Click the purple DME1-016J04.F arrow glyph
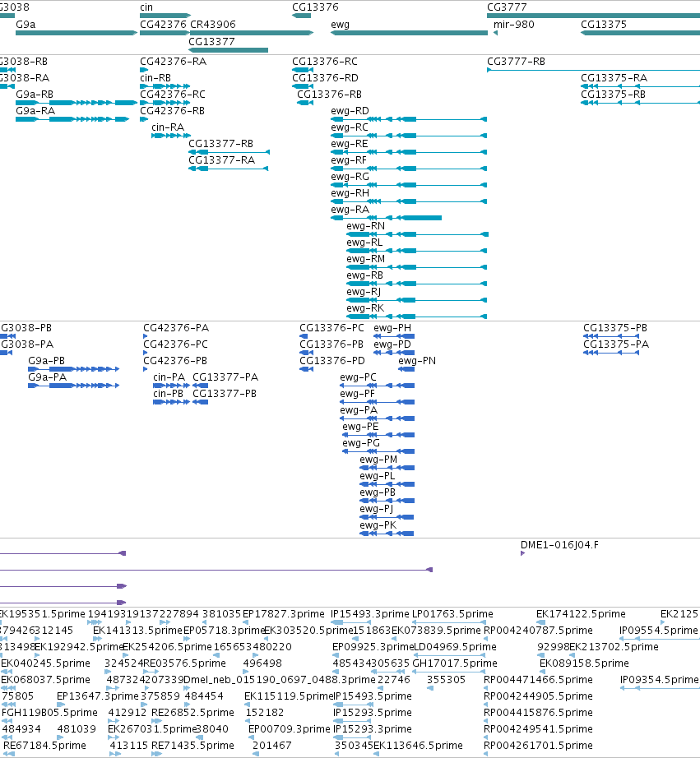This screenshot has height=758, width=700. 522,553
